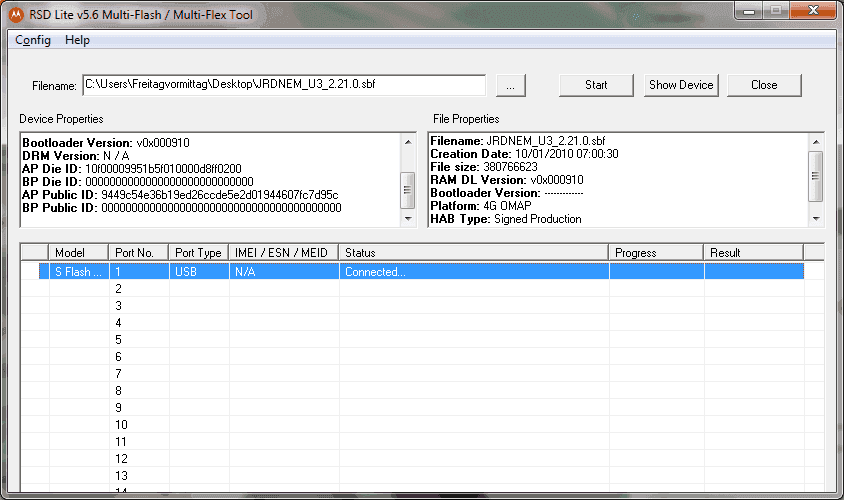Screen dimensions: 844x500
Task: Click the AP Public ID value line
Action: (x=180, y=194)
